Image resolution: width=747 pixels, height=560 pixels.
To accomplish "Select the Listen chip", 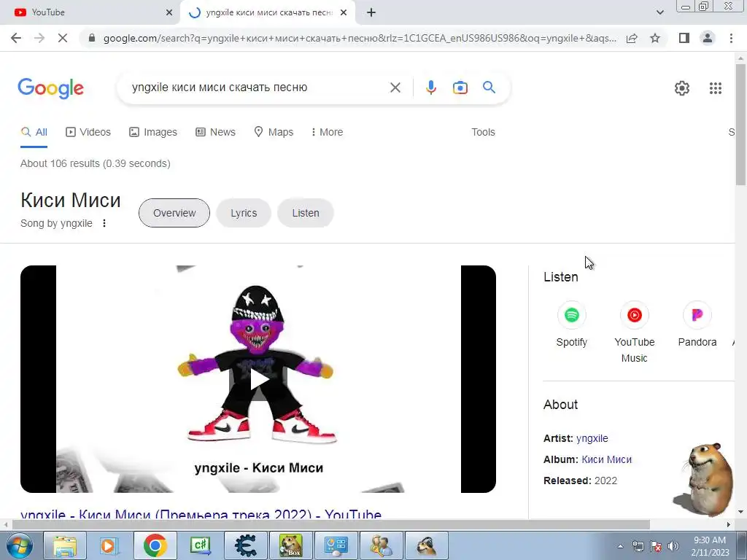I will pyautogui.click(x=306, y=213).
